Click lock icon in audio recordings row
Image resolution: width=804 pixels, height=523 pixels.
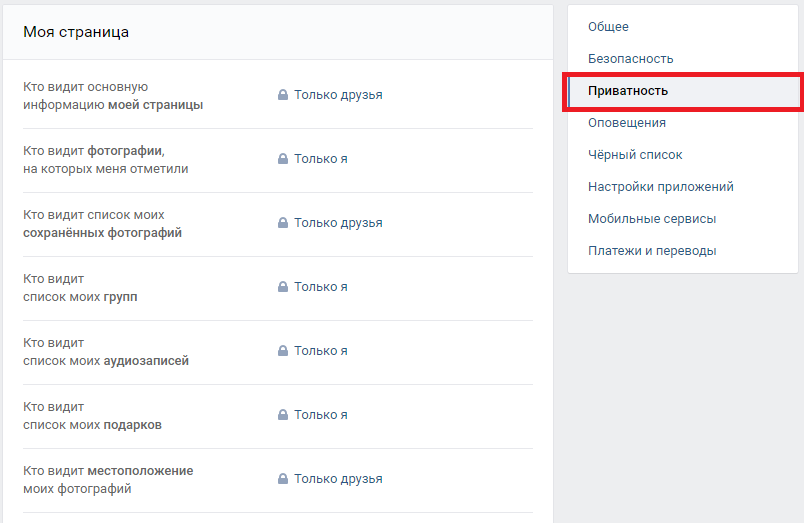[x=283, y=351]
